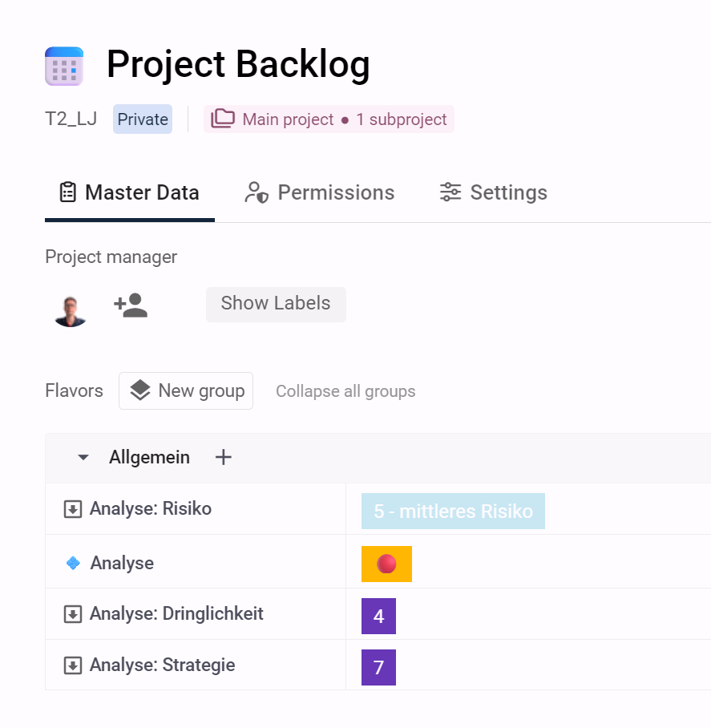Collapse the Allgemein group arrow
This screenshot has height=728, width=711.
tap(83, 457)
